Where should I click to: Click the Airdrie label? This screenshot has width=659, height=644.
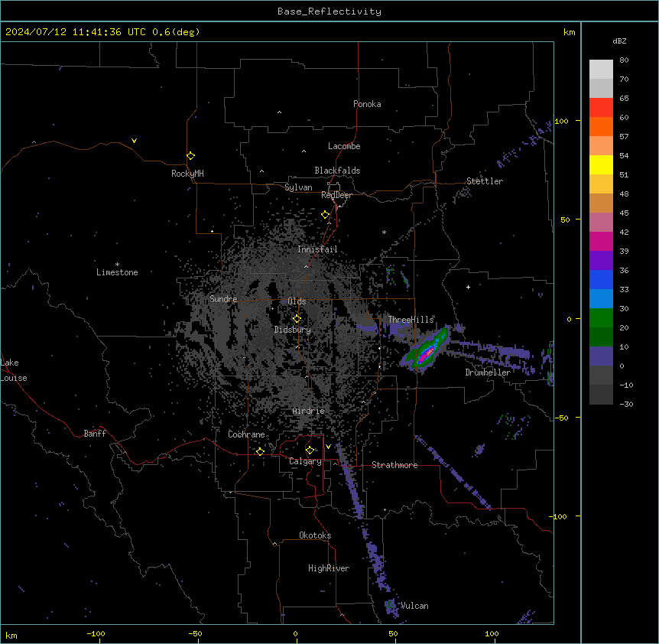[x=309, y=411]
